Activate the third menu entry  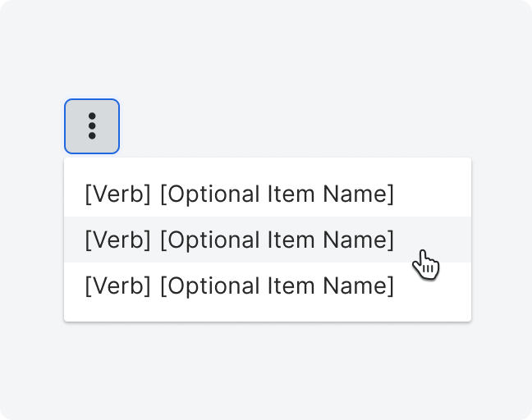coord(268,285)
